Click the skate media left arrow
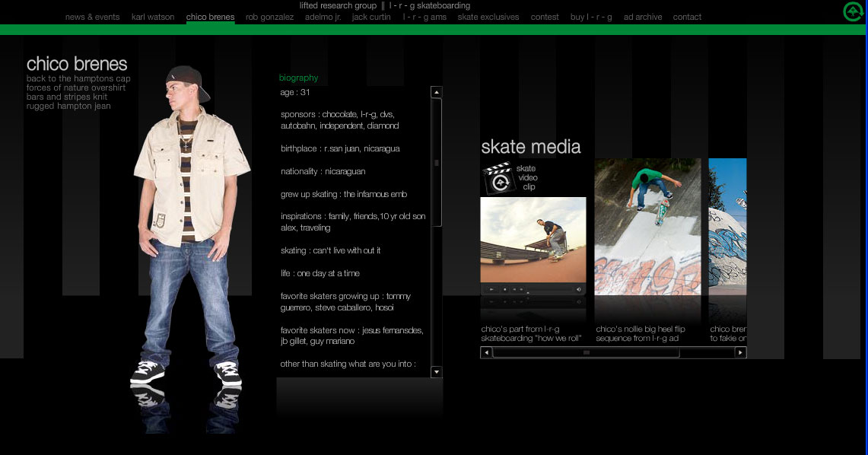Viewport: 868px width, 455px height. pyautogui.click(x=486, y=352)
